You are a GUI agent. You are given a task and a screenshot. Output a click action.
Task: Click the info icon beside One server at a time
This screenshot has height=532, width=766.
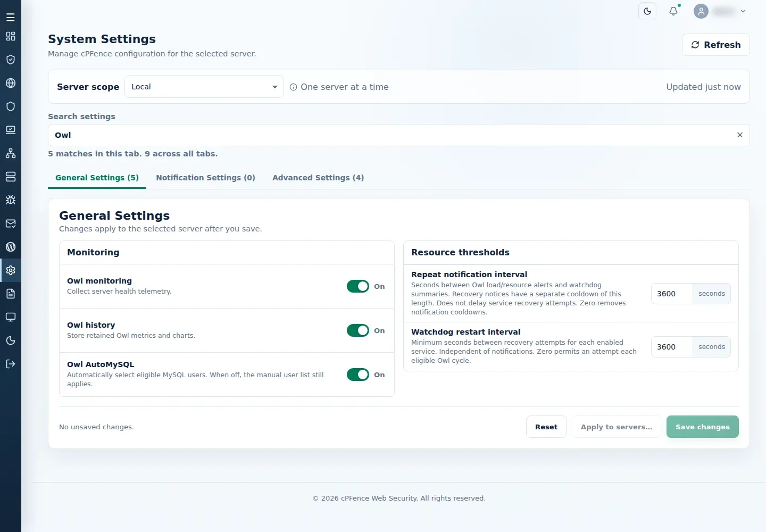point(293,87)
